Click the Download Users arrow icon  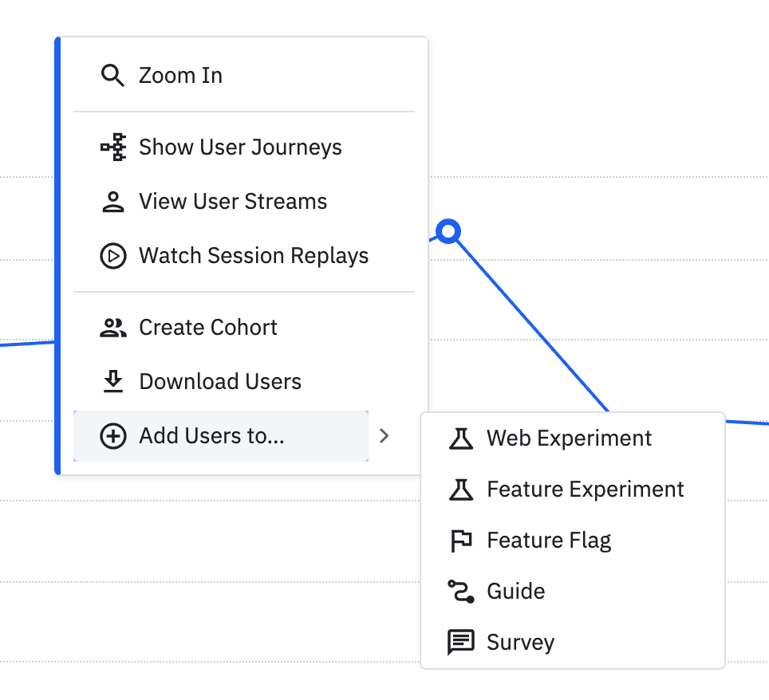pos(112,382)
